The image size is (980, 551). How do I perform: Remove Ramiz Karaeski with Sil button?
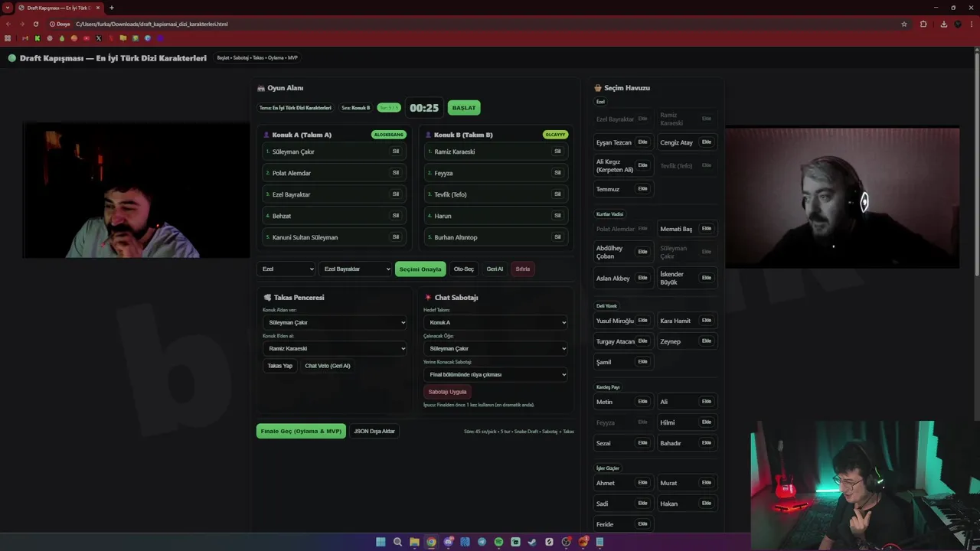point(557,152)
